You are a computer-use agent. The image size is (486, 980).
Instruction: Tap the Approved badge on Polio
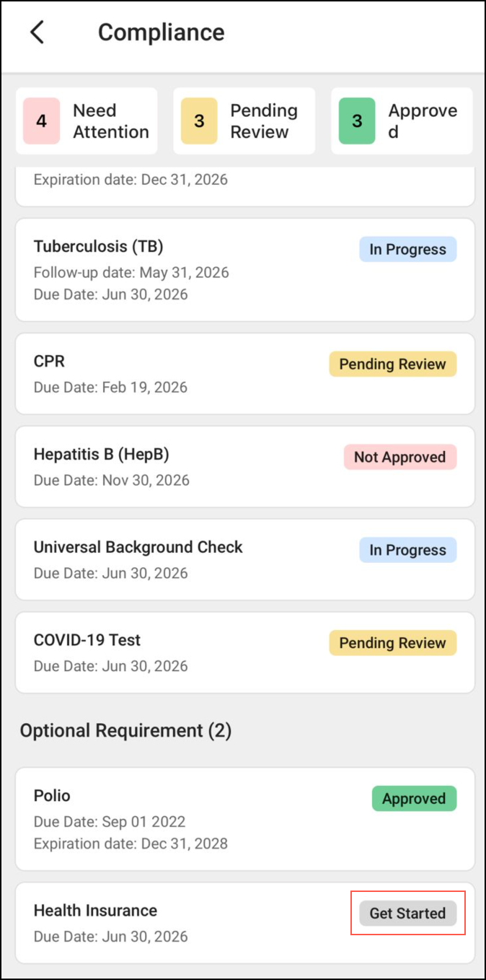click(x=414, y=799)
